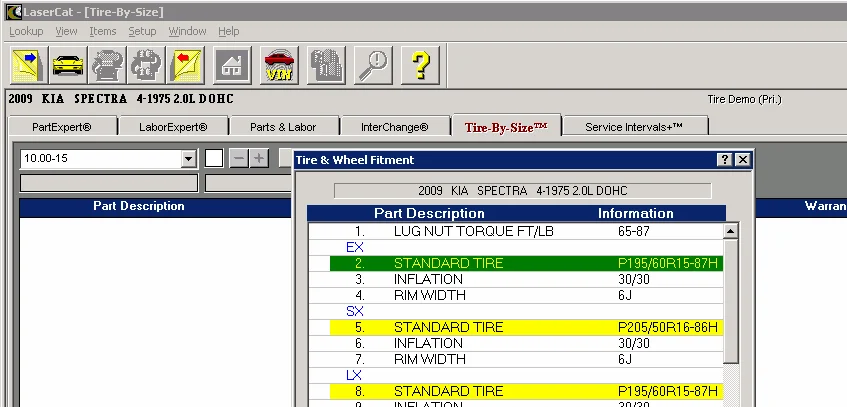Switch to the LaborExpert tab
847x407 pixels.
click(173, 127)
